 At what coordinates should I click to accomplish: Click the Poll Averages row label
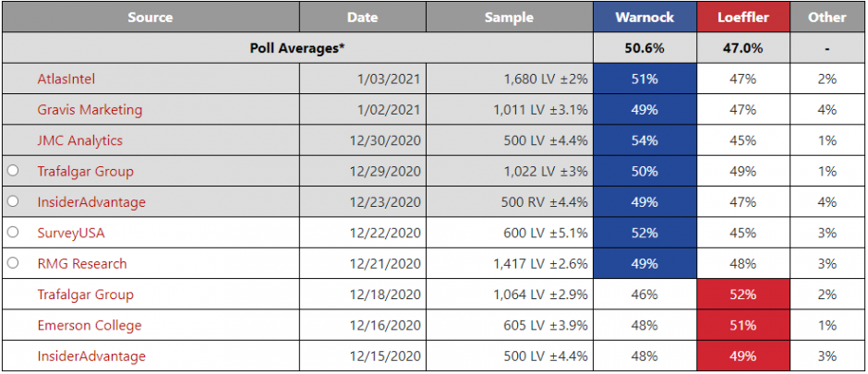[x=297, y=48]
